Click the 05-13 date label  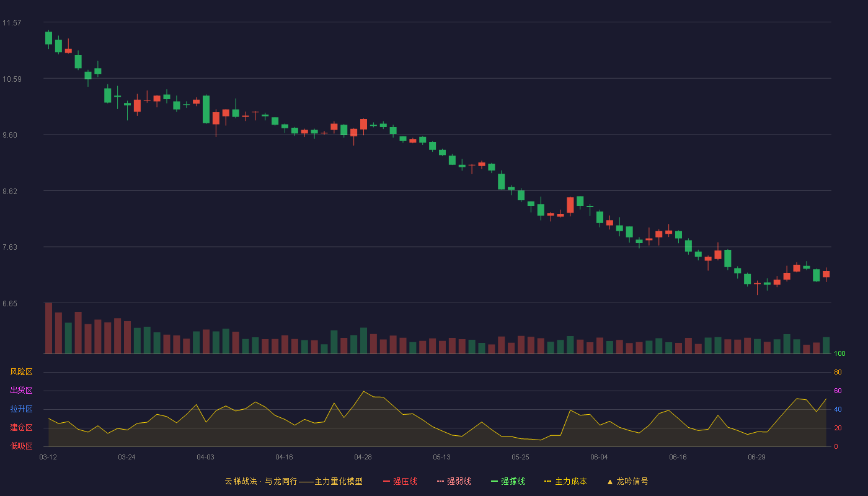click(441, 457)
